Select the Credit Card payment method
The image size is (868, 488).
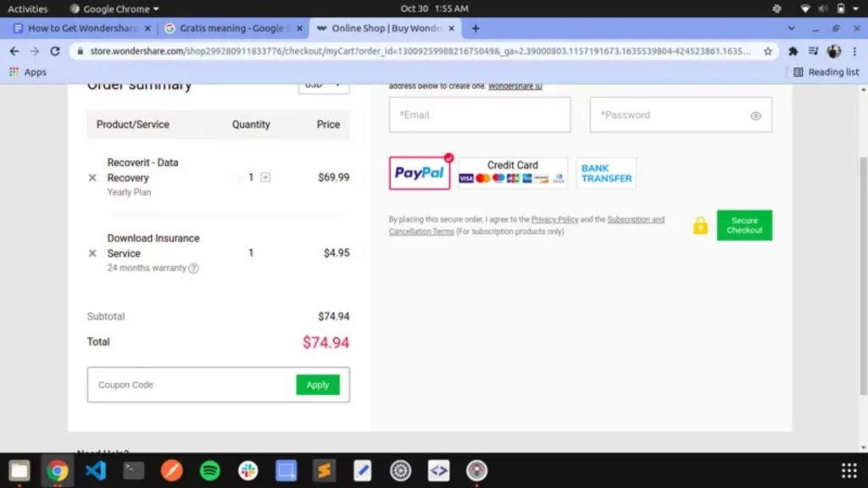coord(512,172)
